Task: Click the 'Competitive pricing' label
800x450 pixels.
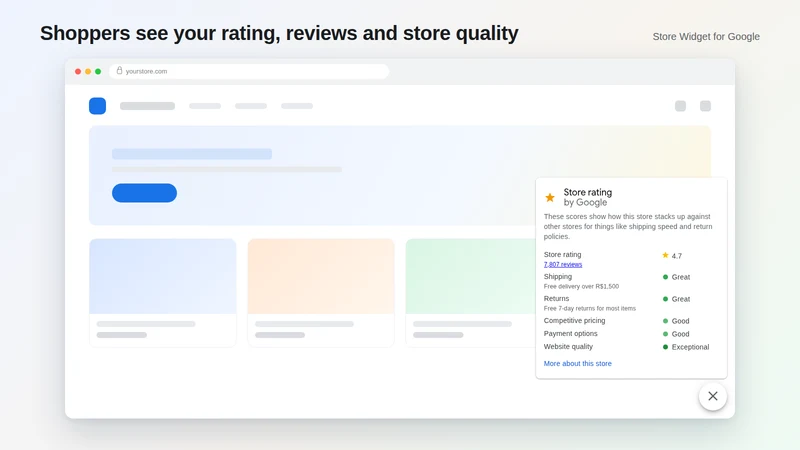Action: point(574,320)
